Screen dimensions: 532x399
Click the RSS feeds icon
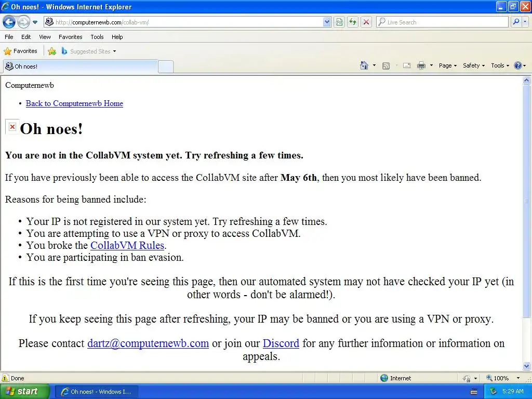(386, 66)
